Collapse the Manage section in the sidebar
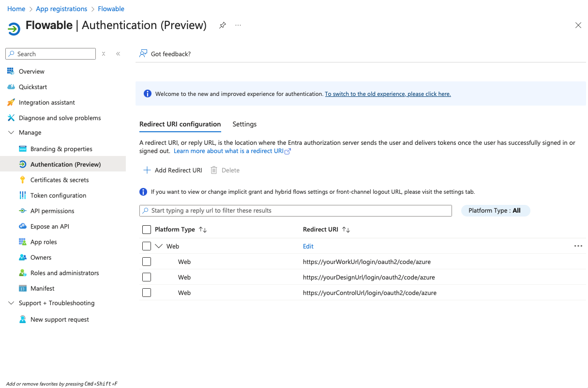 [11, 132]
